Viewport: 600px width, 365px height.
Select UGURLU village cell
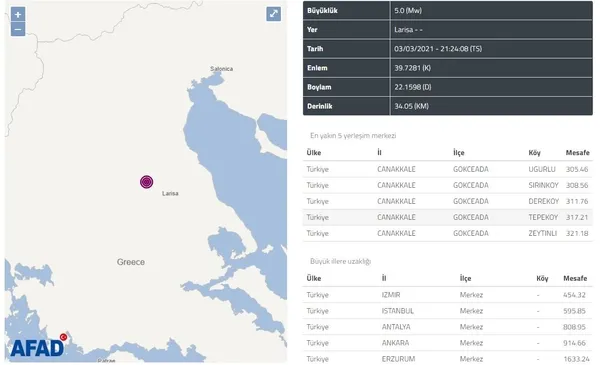click(542, 169)
